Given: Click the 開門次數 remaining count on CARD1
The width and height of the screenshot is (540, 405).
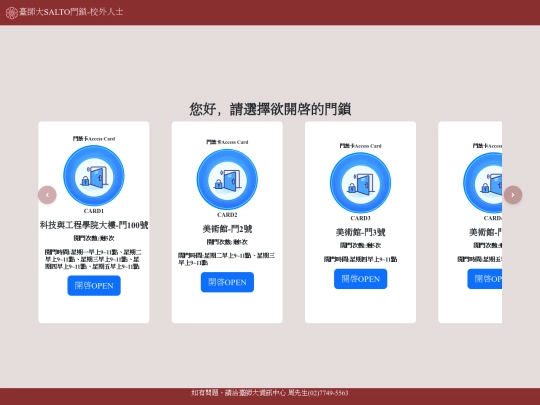Looking at the screenshot, I should [94, 238].
